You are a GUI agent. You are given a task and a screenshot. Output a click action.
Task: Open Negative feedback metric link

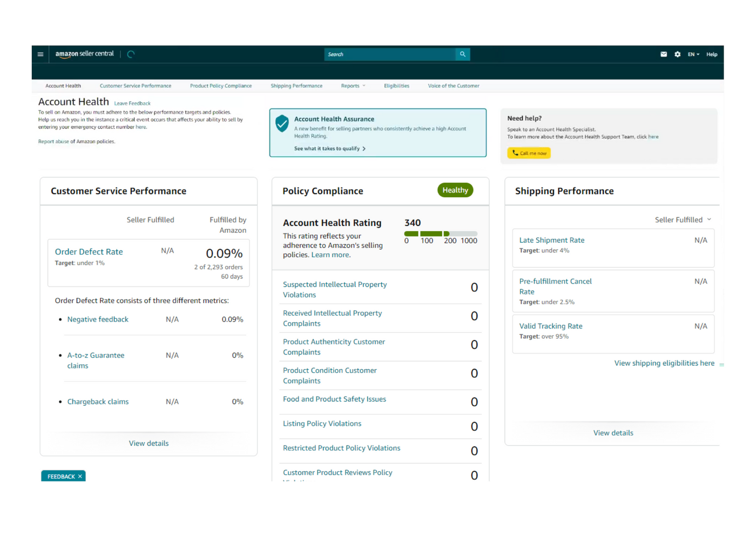98,319
